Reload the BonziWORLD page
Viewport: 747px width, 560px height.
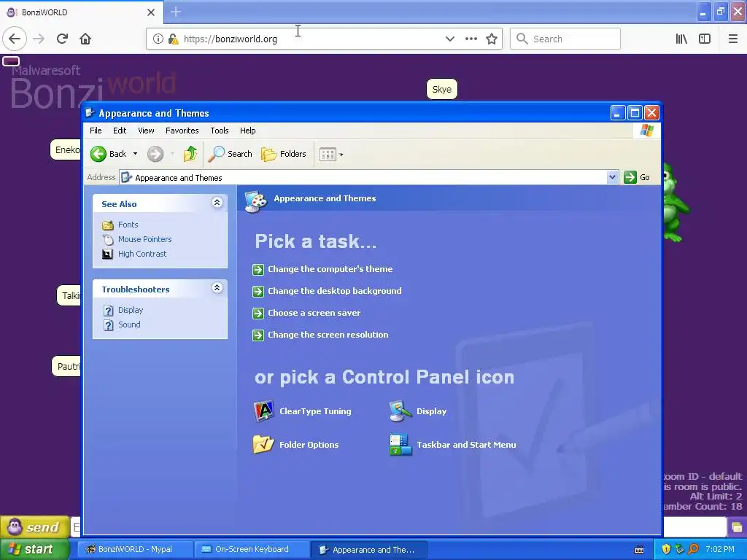(62, 39)
